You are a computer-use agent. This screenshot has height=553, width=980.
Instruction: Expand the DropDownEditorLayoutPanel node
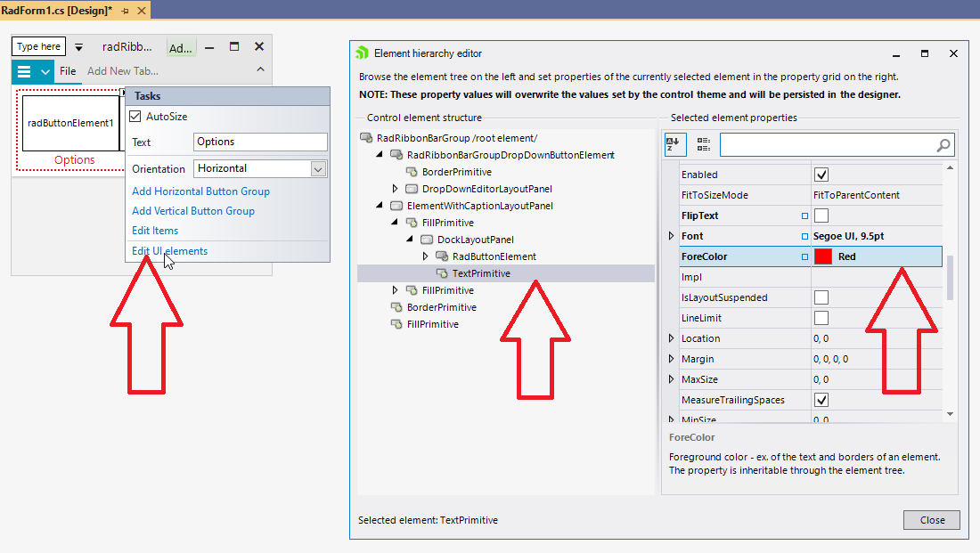[395, 188]
